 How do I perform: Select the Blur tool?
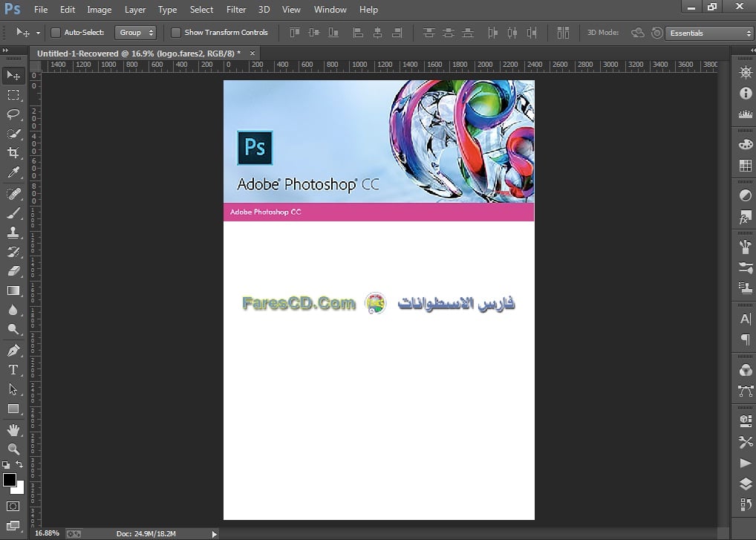[x=13, y=310]
